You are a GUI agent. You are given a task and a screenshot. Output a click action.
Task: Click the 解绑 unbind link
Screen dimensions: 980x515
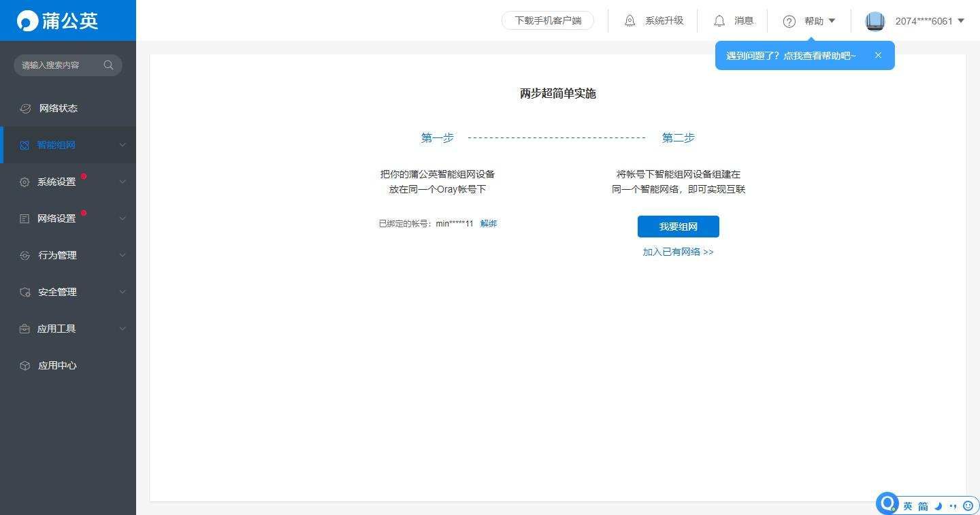pos(489,223)
